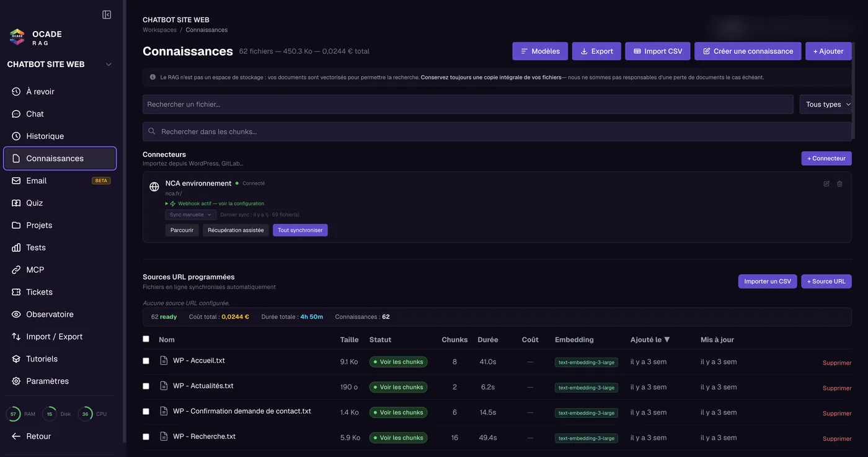This screenshot has width=868, height=457.
Task: Click the Tests chart icon
Action: coord(16,247)
